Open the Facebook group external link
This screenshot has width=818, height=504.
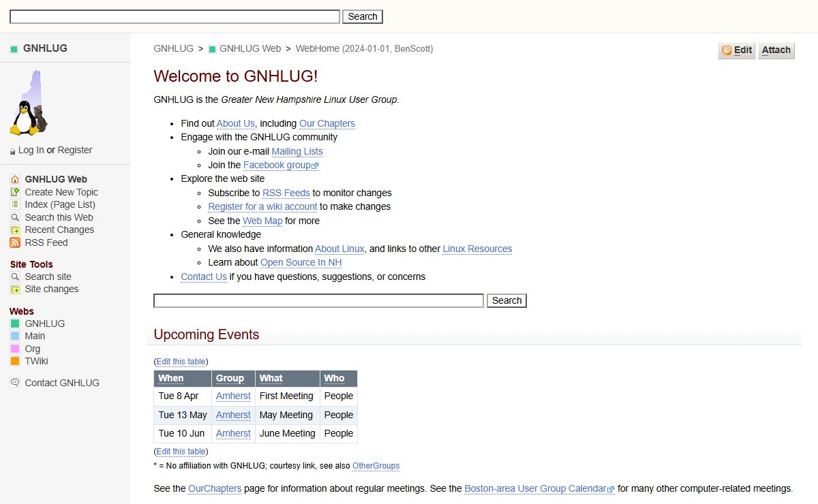point(281,165)
